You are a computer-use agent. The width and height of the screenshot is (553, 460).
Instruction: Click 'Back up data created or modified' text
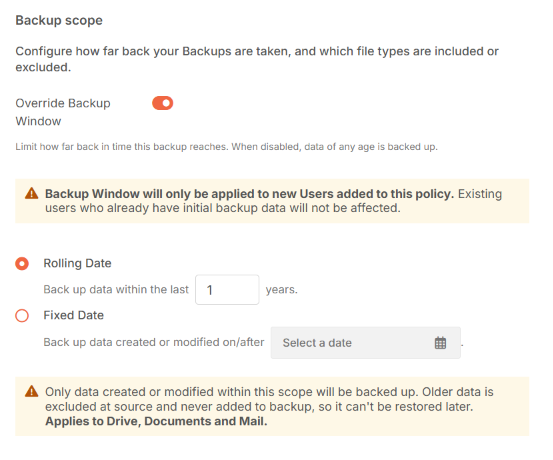click(x=154, y=342)
